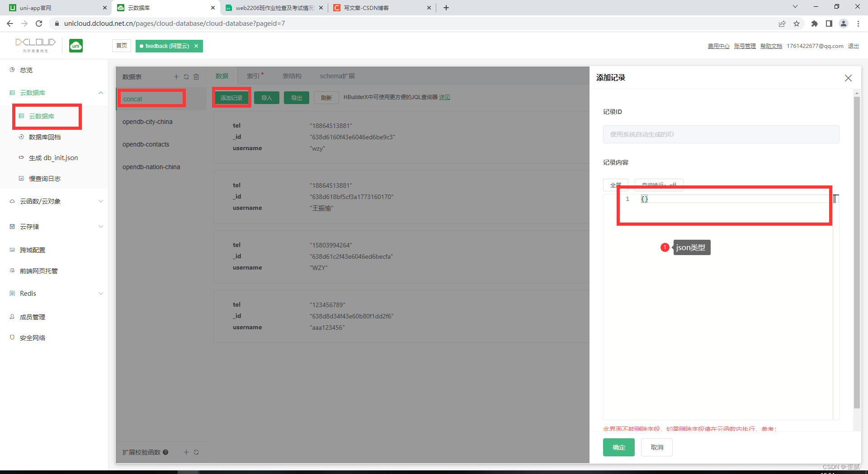Open Chrome three-dot menu
Image resolution: width=868 pixels, height=474 pixels.
point(858,24)
